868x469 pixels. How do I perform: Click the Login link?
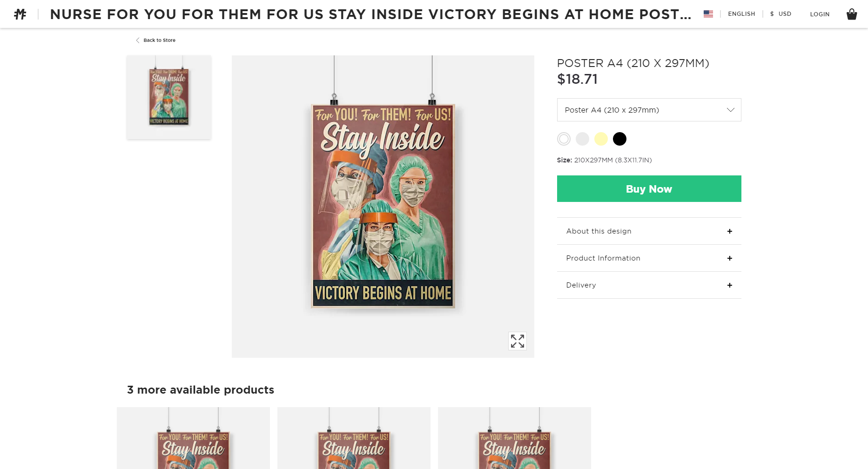coord(820,14)
